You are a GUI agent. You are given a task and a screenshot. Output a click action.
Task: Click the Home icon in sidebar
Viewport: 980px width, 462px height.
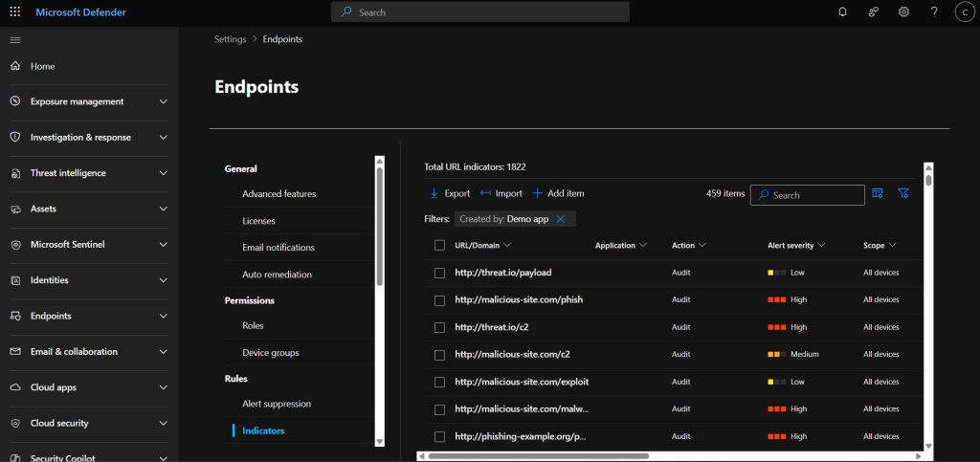[15, 66]
